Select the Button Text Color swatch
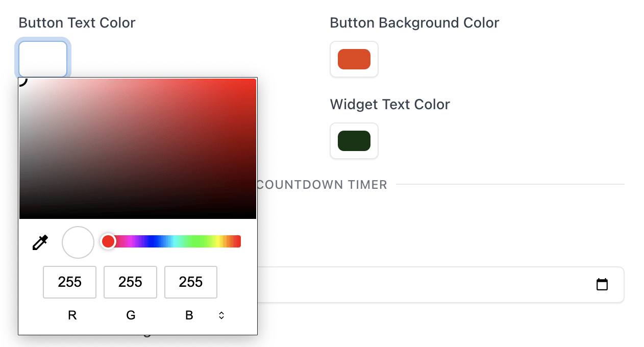Screen dimensions: 644x347 tap(43, 59)
